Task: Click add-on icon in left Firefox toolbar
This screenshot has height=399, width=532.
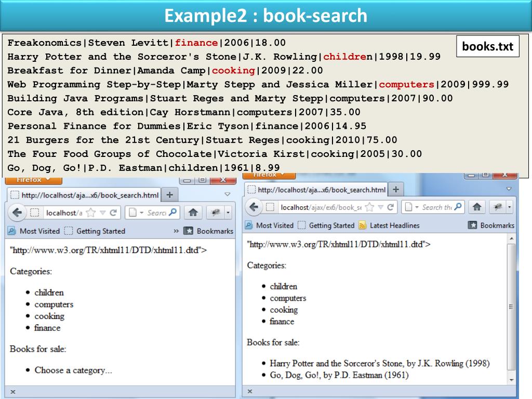Action: [215, 212]
